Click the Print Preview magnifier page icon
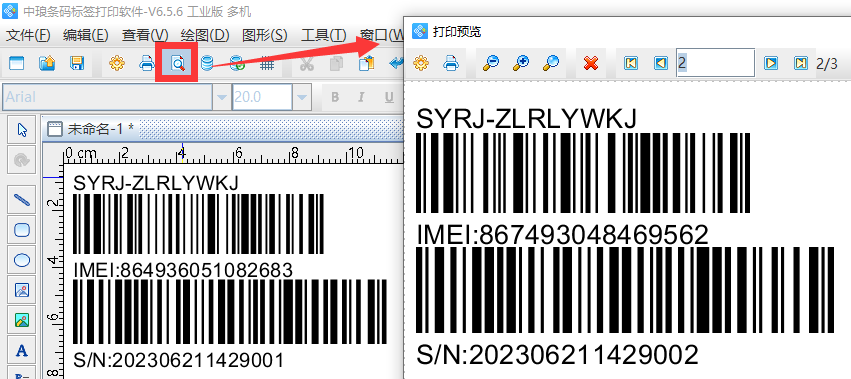Viewport: 851px width, 379px height. point(177,64)
